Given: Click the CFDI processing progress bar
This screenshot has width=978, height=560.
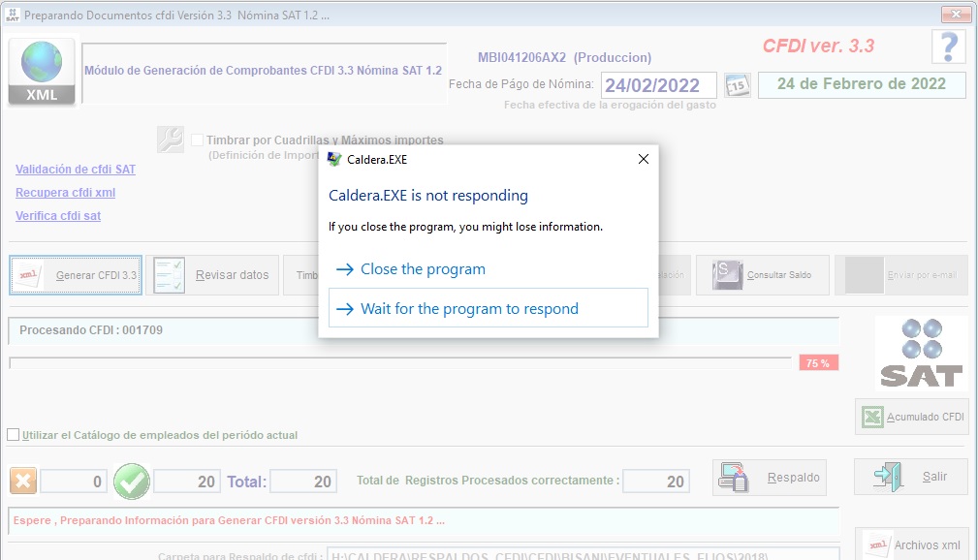Looking at the screenshot, I should (400, 363).
